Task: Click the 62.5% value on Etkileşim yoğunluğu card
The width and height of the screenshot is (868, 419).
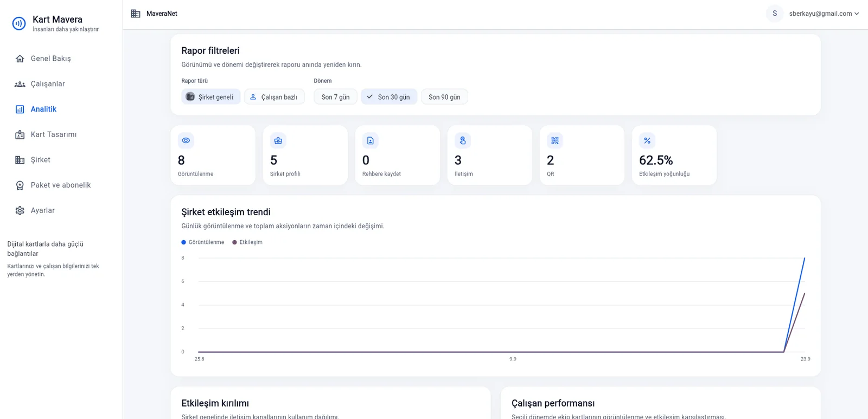Action: pyautogui.click(x=656, y=160)
